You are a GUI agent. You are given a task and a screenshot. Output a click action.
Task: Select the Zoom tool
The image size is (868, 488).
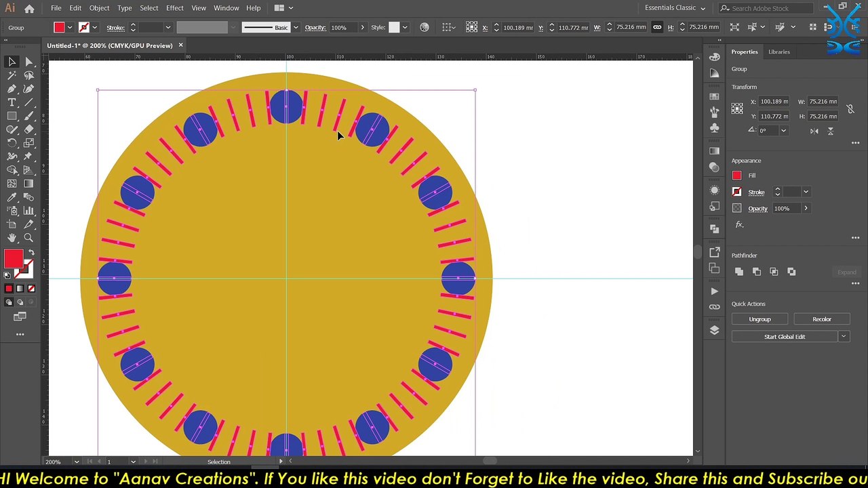click(x=28, y=238)
